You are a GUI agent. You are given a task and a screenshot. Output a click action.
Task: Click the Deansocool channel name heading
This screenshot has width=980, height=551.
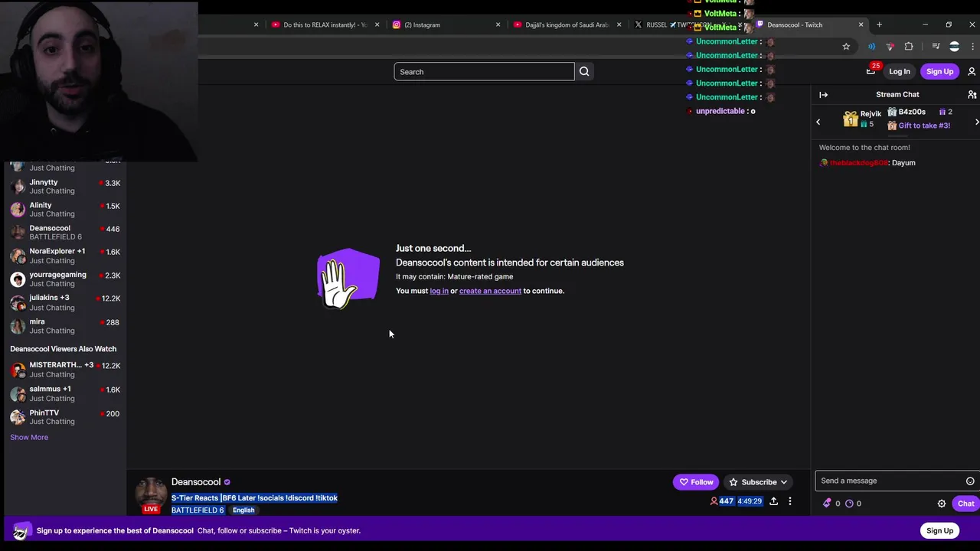coord(196,482)
